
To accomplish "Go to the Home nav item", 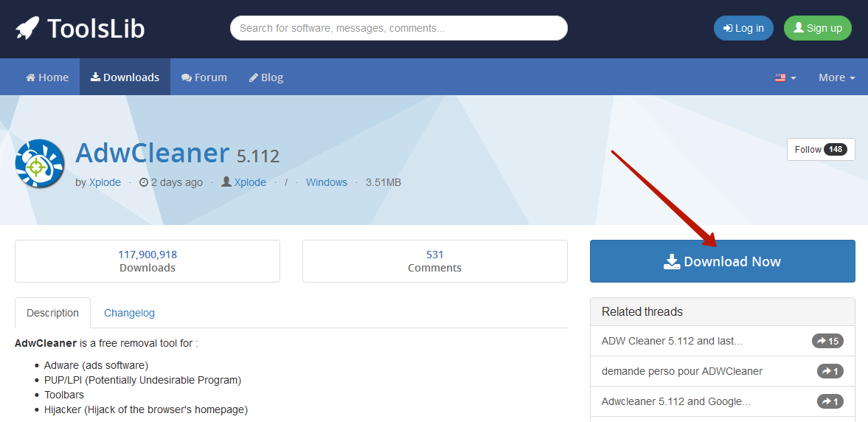I will [x=47, y=77].
